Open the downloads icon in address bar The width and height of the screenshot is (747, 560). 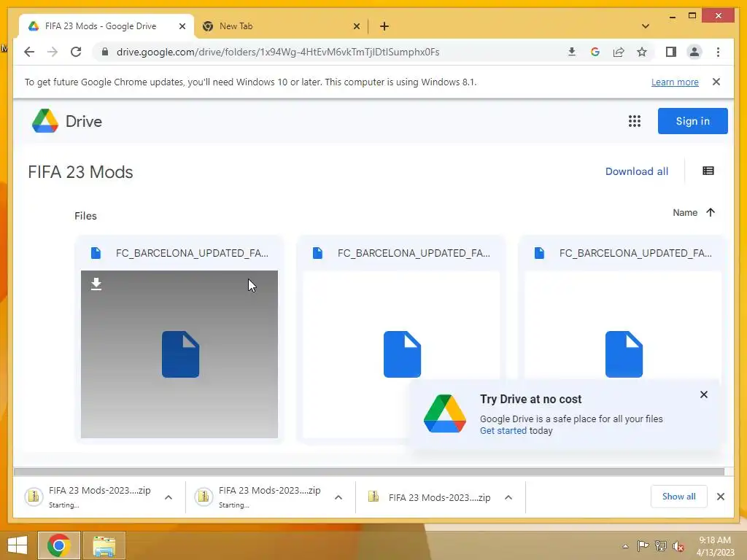click(x=572, y=52)
